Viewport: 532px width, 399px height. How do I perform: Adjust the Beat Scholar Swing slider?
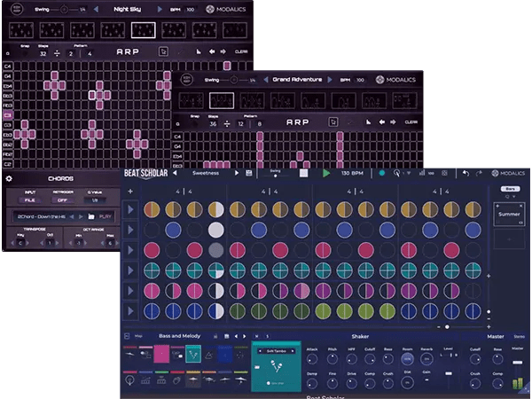coord(275,176)
